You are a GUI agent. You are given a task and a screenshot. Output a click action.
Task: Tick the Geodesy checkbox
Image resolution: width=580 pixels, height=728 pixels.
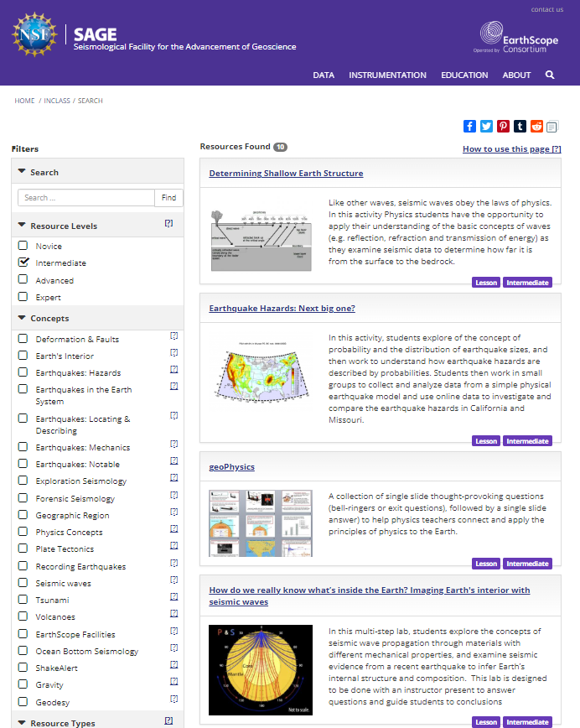pyautogui.click(x=23, y=701)
